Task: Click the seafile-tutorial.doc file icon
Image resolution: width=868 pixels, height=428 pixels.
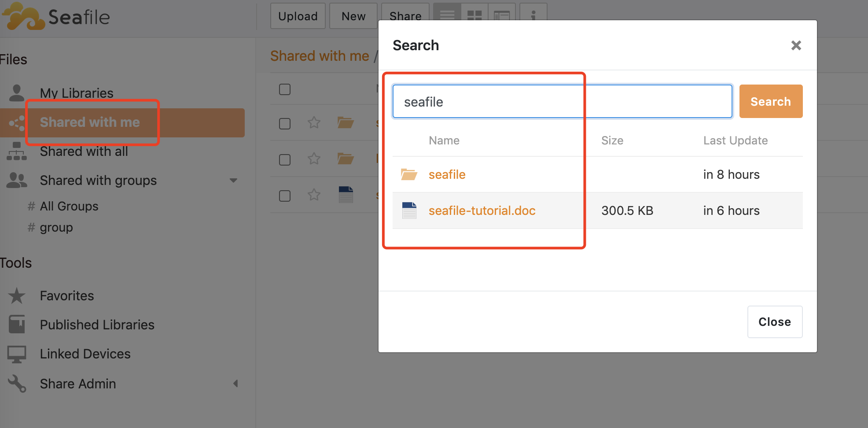Action: (409, 210)
